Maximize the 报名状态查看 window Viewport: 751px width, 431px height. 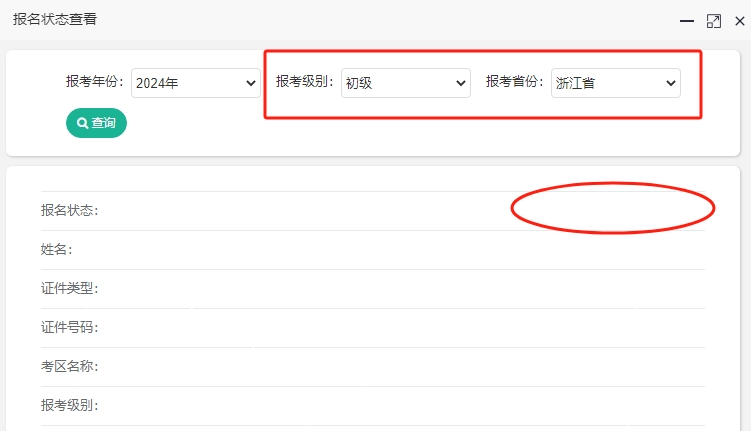click(x=714, y=21)
